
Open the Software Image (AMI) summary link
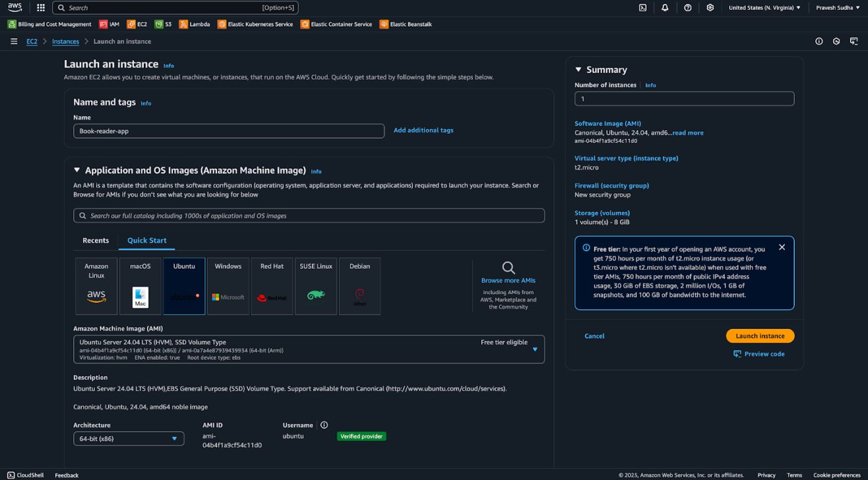tap(608, 123)
